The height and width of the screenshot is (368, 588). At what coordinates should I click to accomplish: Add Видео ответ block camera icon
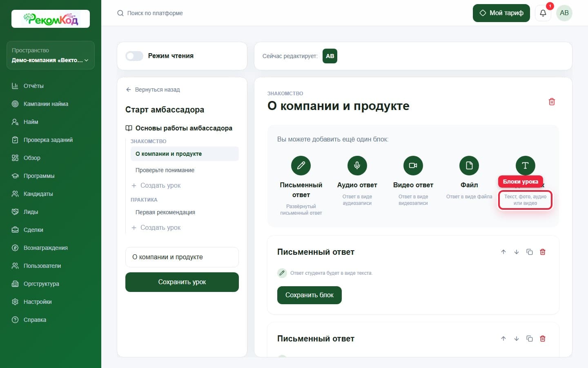413,166
